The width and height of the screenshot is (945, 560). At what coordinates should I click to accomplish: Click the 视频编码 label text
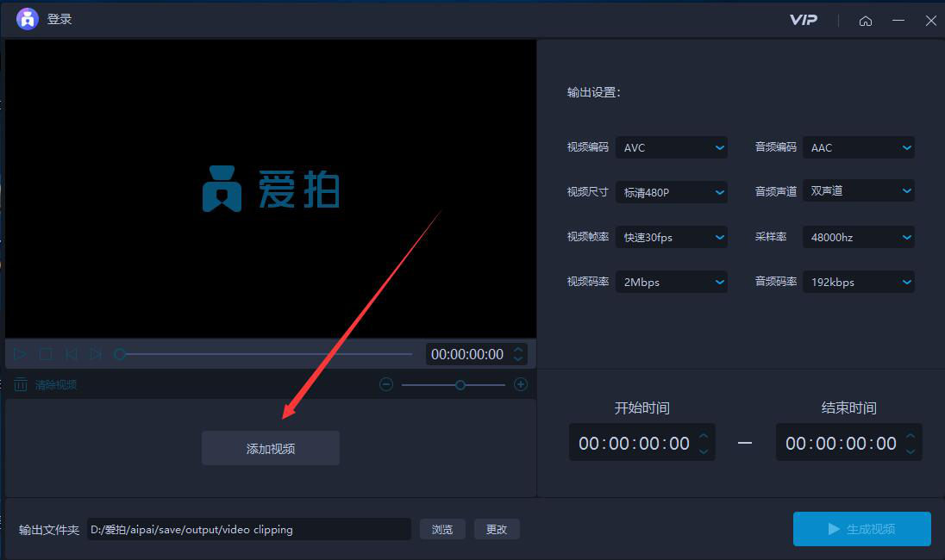pyautogui.click(x=588, y=147)
